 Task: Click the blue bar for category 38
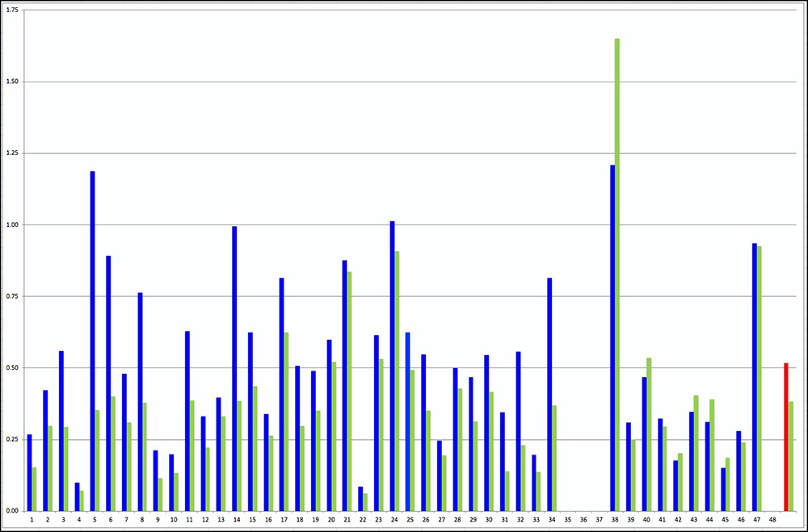tap(612, 337)
